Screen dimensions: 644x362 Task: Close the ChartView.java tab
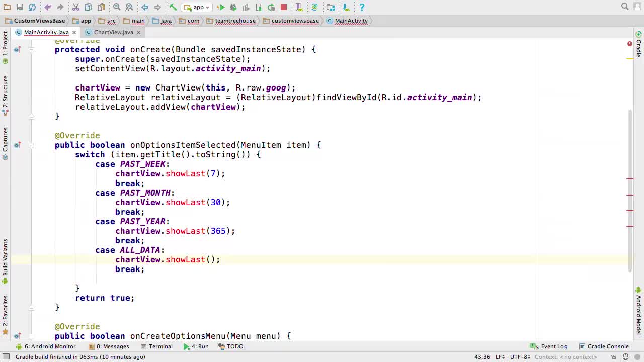point(138,32)
